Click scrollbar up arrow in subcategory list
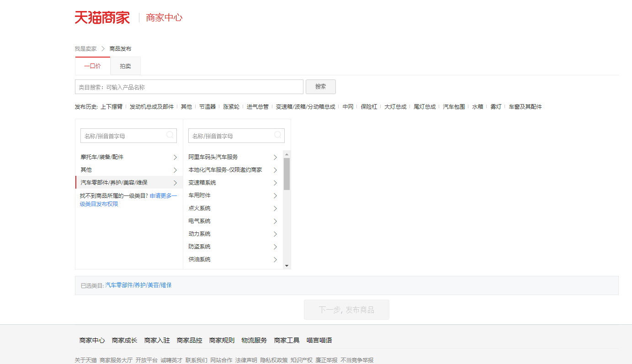Screen dimensions: 632x364 [x=287, y=154]
